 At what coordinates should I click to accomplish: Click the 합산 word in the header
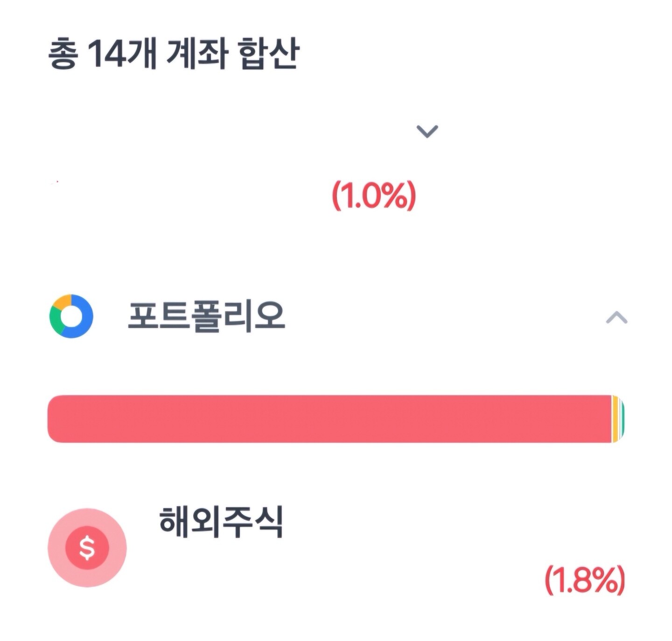click(x=268, y=55)
